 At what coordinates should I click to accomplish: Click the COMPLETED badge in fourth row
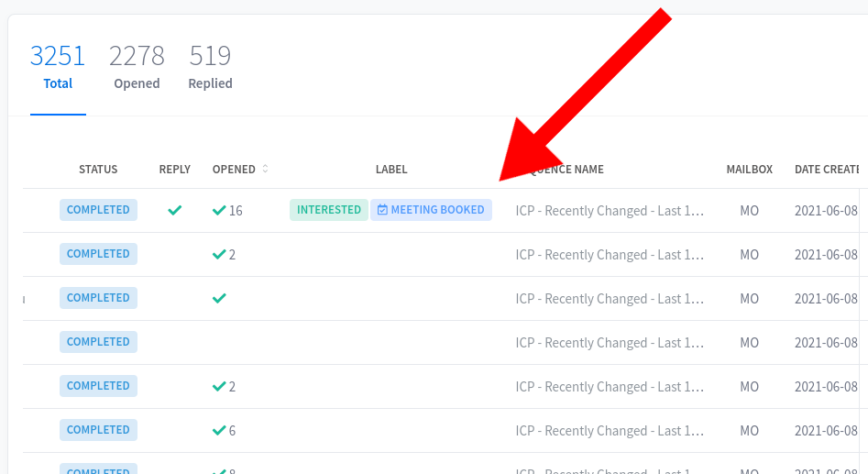99,342
